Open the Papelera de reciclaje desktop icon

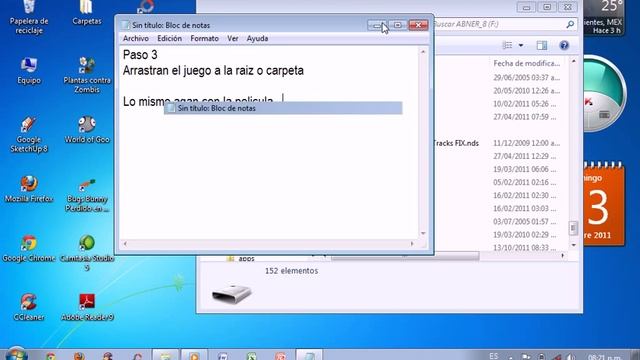point(29,16)
